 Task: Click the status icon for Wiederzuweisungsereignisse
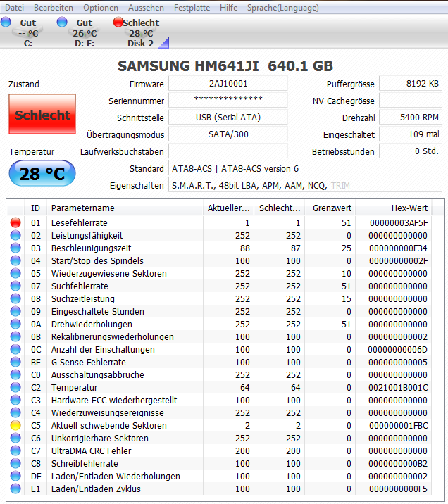(15, 412)
